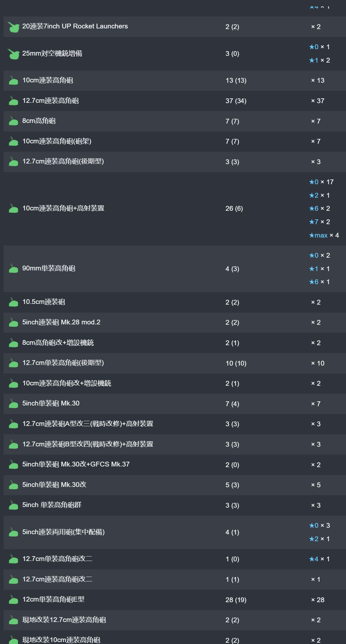Screen dimensions: 346x644
Task: Click the count 10 (10) for 12.7cm単装高角砲(後期型)
Action: 236,363
